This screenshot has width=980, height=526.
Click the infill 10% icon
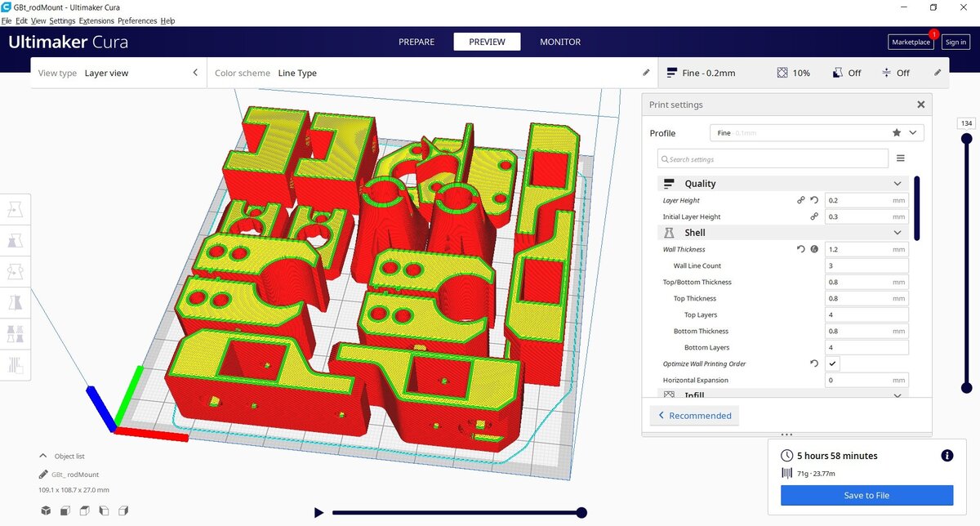click(x=782, y=73)
